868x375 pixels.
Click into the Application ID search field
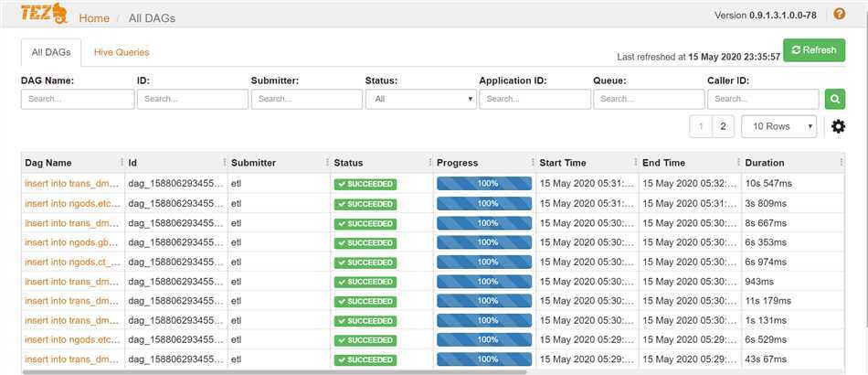pos(534,99)
